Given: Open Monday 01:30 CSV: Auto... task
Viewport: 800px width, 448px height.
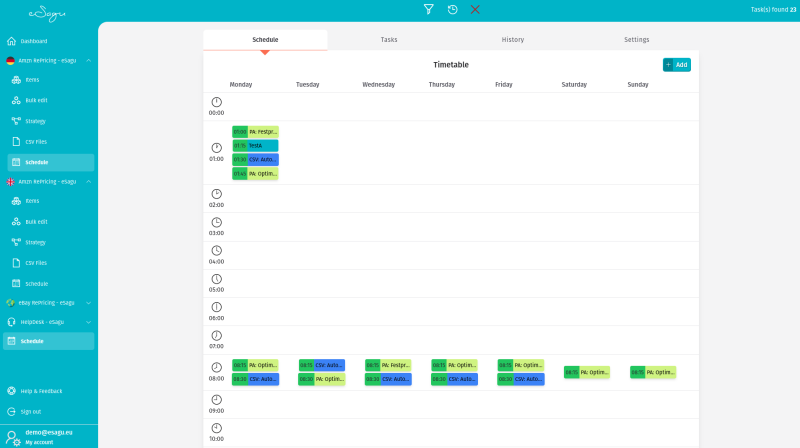Looking at the screenshot, I should pyautogui.click(x=255, y=160).
